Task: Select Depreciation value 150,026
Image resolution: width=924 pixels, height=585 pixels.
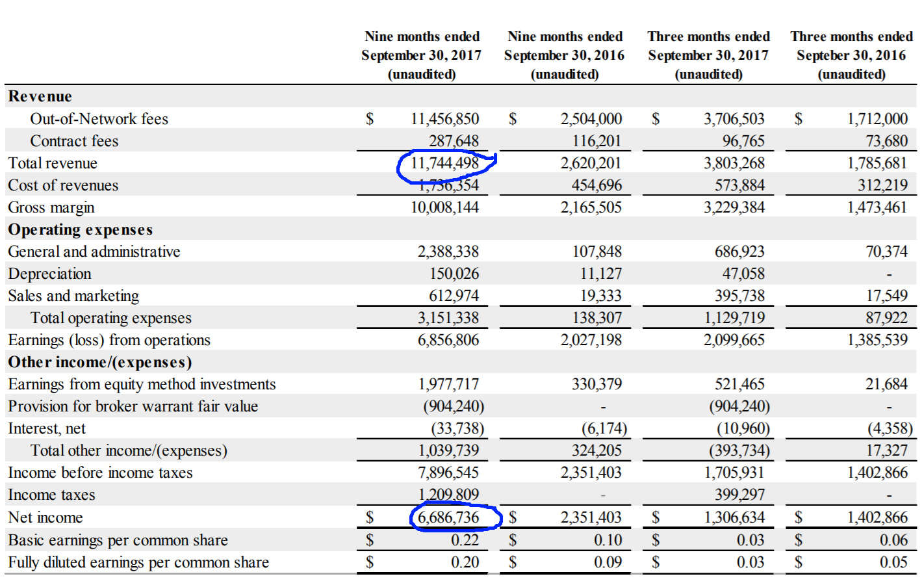Action: (x=454, y=274)
